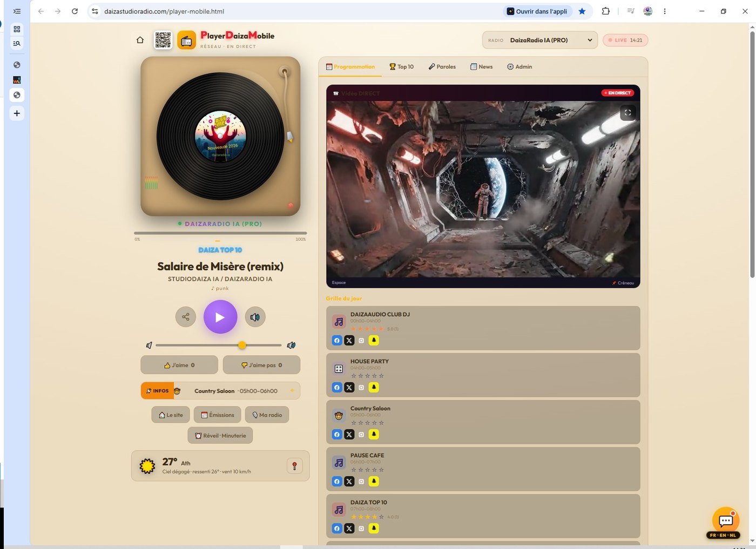Share PAUSE CAFE on Facebook

pyautogui.click(x=337, y=481)
